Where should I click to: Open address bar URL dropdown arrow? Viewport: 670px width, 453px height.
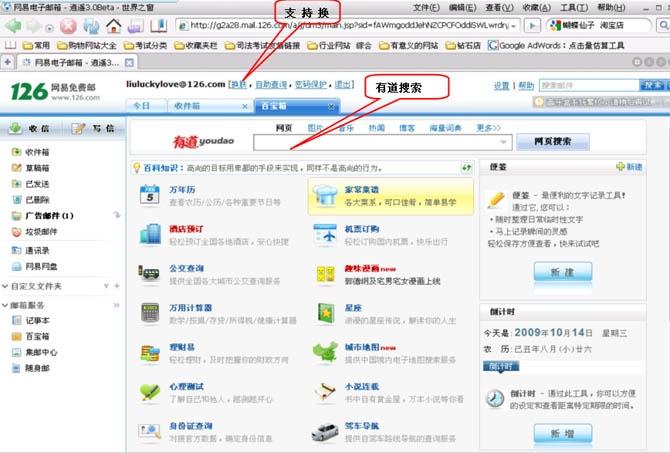point(513,26)
